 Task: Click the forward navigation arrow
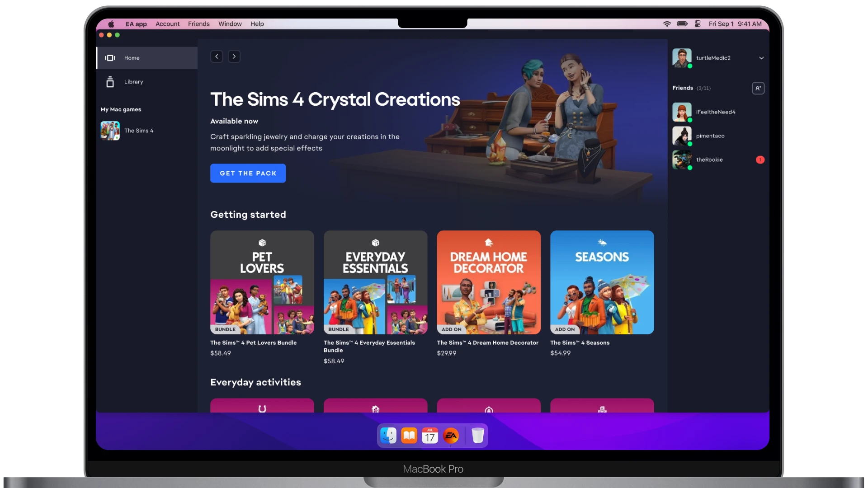click(233, 56)
